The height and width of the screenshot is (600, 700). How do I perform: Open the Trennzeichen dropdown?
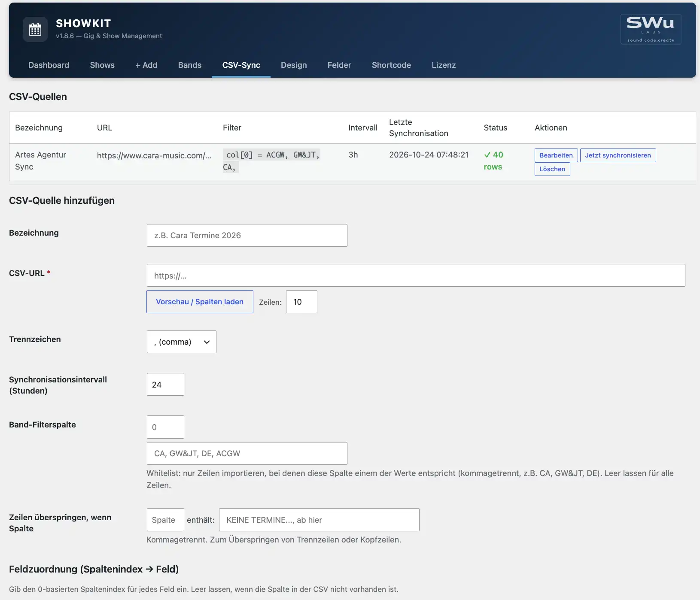pyautogui.click(x=181, y=342)
